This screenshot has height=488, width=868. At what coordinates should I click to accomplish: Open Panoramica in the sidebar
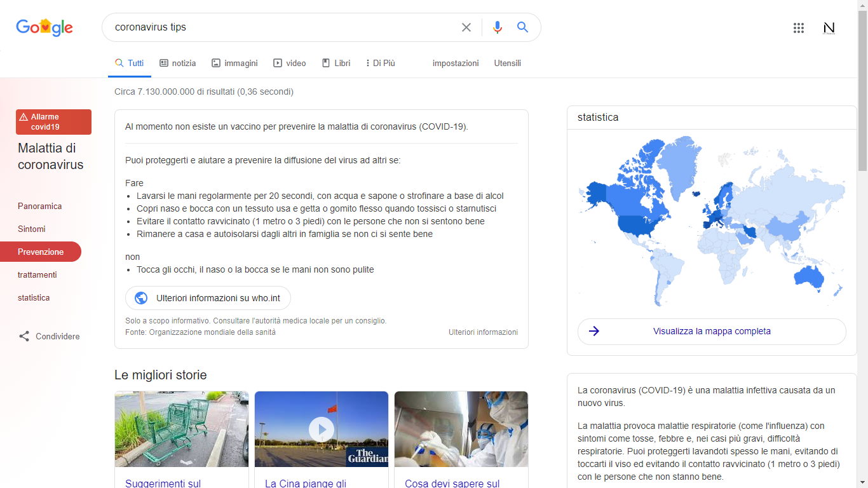pos(39,206)
